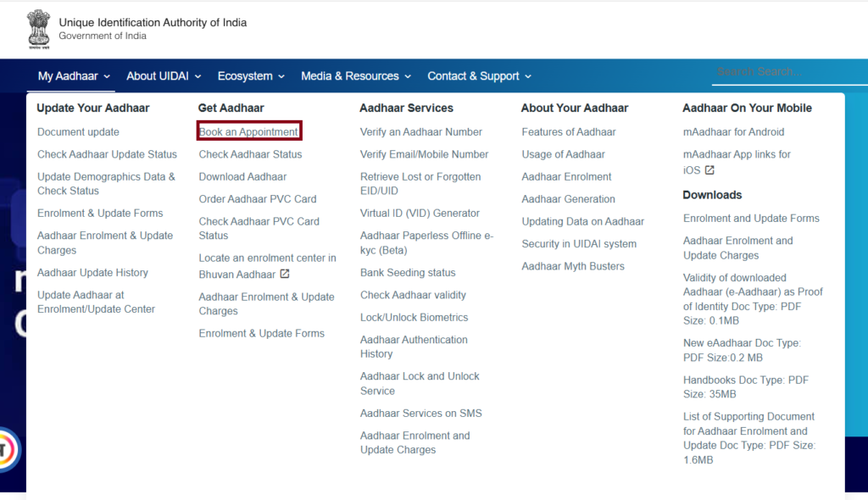The width and height of the screenshot is (868, 500).
Task: Expand the About UIDAI menu
Action: (x=164, y=76)
